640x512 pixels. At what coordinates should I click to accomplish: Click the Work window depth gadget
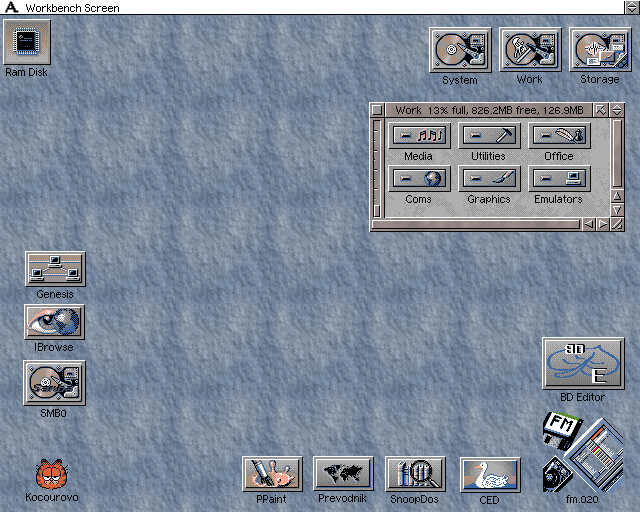pos(617,110)
